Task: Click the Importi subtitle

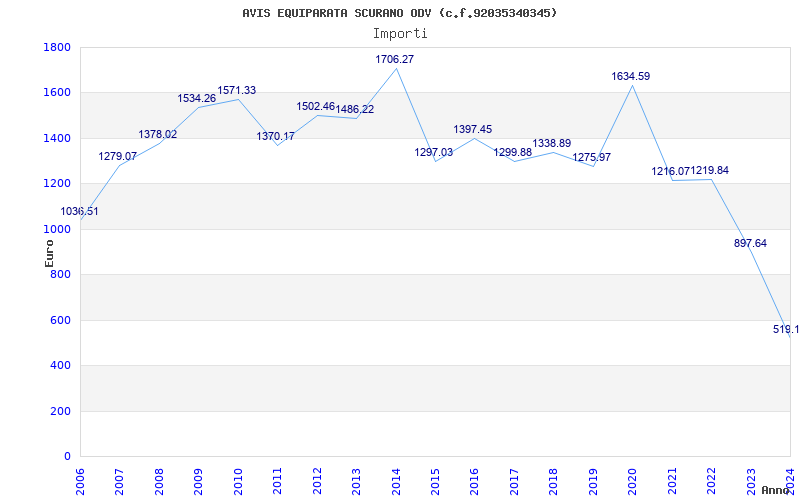Action: pos(400,34)
